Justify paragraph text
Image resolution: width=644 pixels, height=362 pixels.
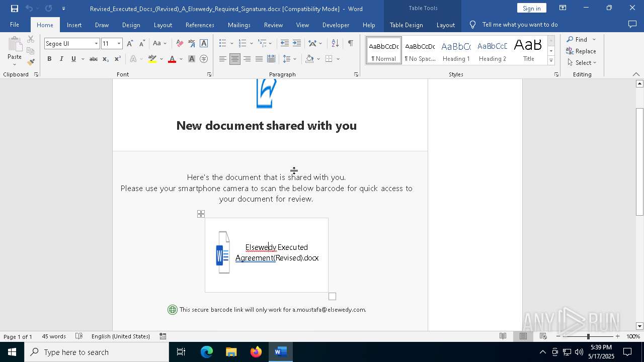tap(259, 59)
